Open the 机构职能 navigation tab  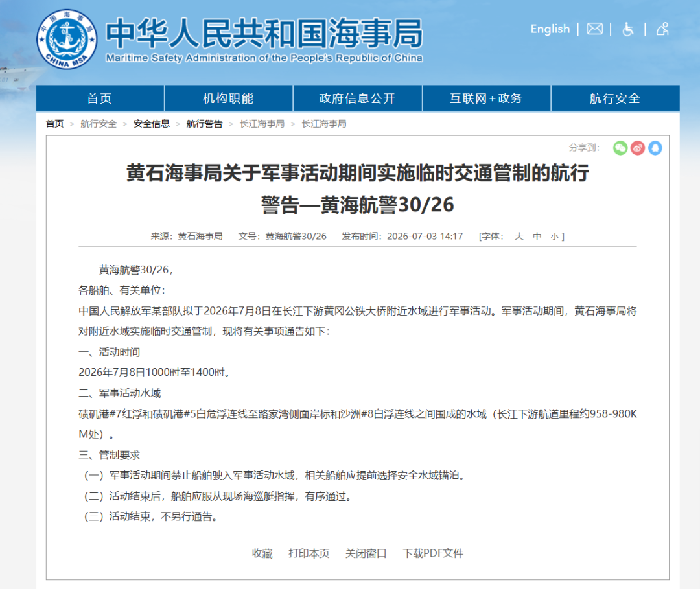coord(229,98)
